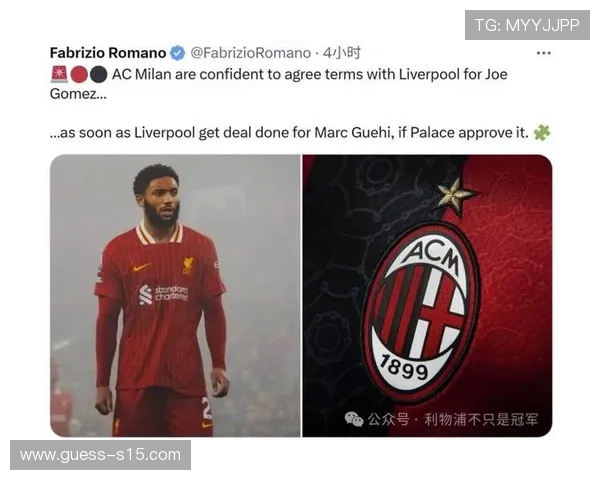Open Fabrizio Romano's profile name
The image size is (600, 480).
point(108,53)
